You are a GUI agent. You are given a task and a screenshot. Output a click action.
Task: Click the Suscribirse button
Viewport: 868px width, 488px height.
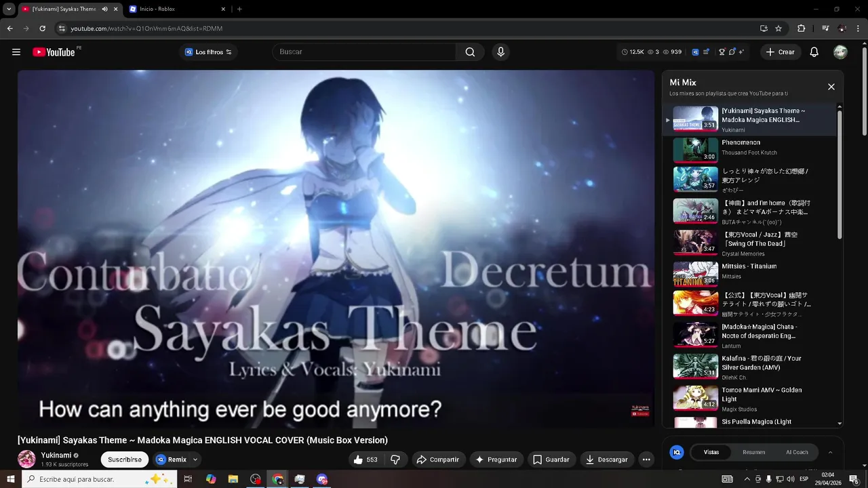[125, 460]
